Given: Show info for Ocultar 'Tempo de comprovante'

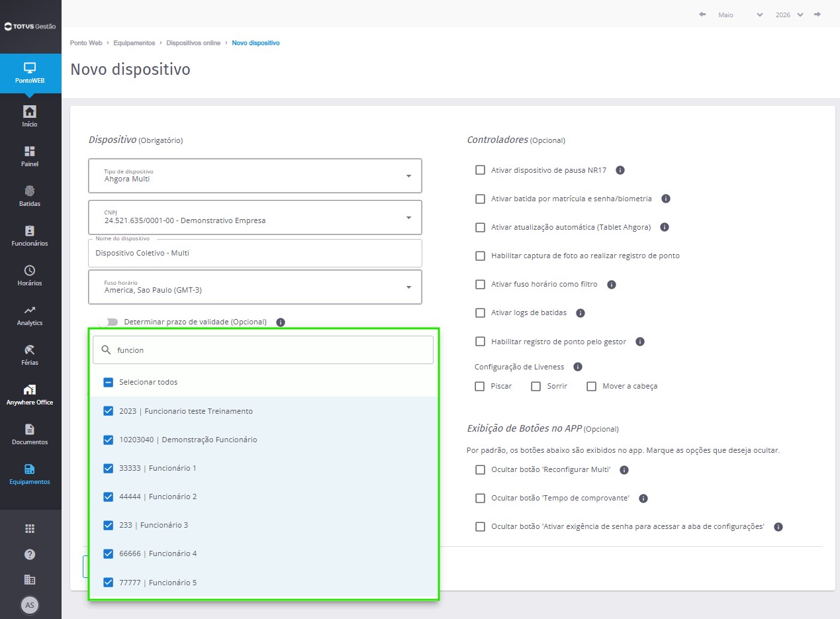Looking at the screenshot, I should [x=643, y=499].
